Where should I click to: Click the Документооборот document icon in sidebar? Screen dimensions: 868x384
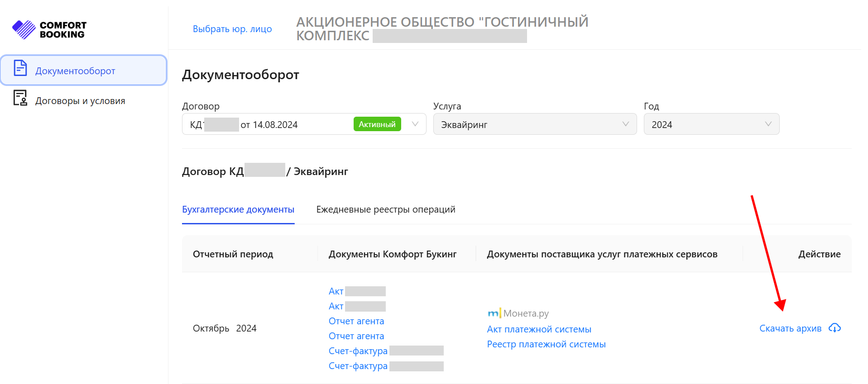(x=20, y=68)
